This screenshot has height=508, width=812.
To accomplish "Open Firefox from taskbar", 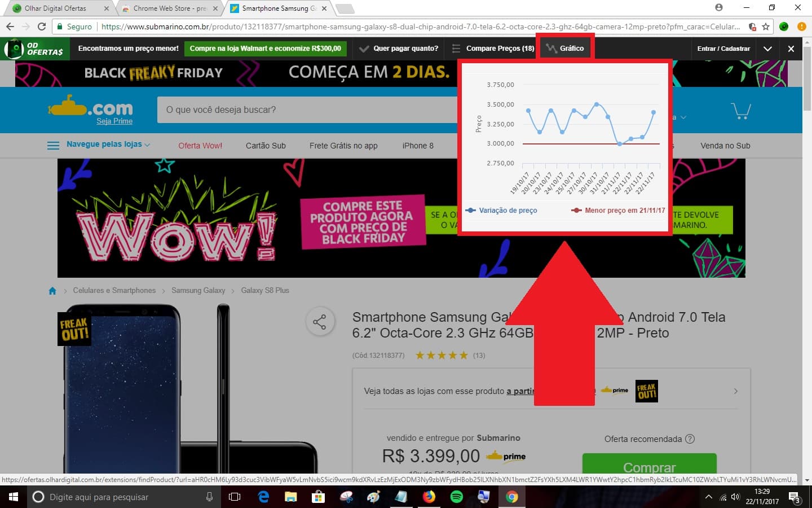I will tap(429, 497).
